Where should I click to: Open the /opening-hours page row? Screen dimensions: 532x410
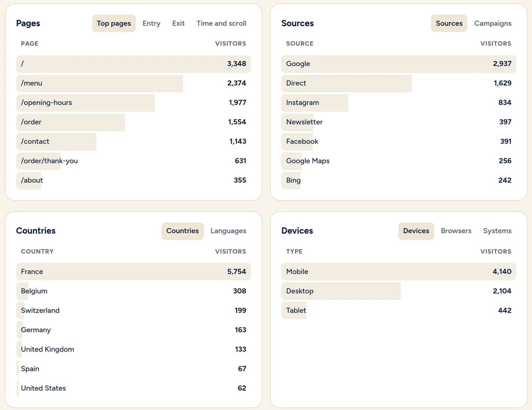coord(133,103)
